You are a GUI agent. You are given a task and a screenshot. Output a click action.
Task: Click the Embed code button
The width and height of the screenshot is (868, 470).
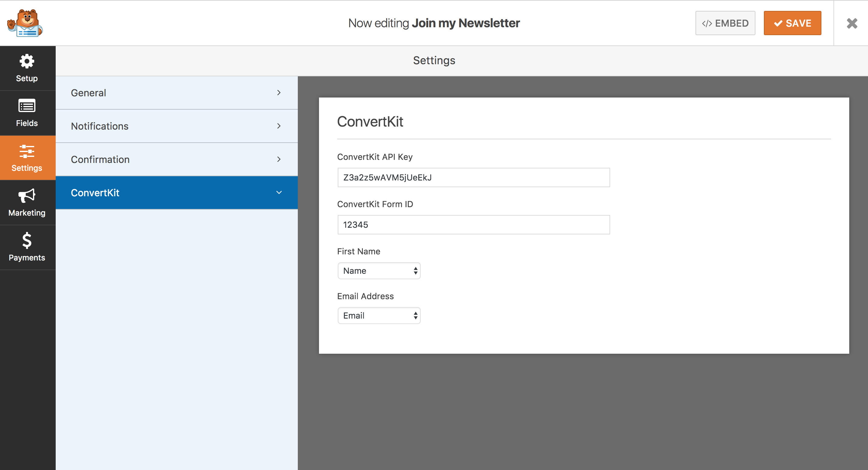[x=725, y=23]
